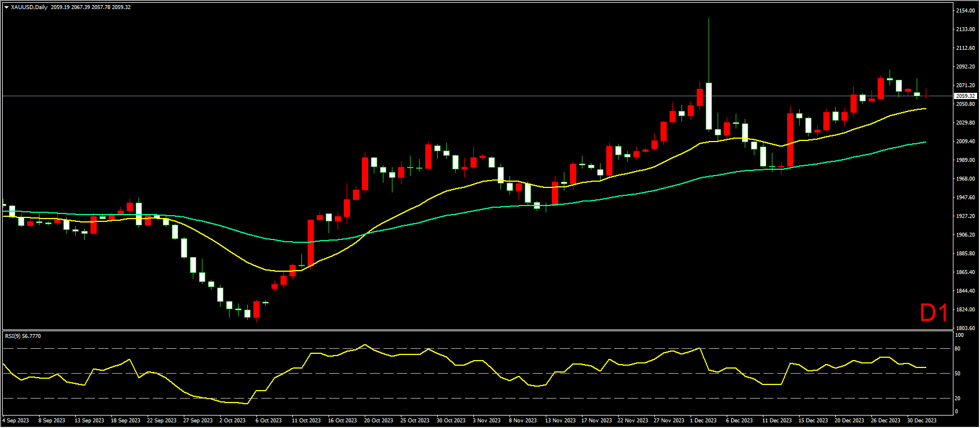Click the RSI scale value 20
980x428 pixels.
coord(958,399)
